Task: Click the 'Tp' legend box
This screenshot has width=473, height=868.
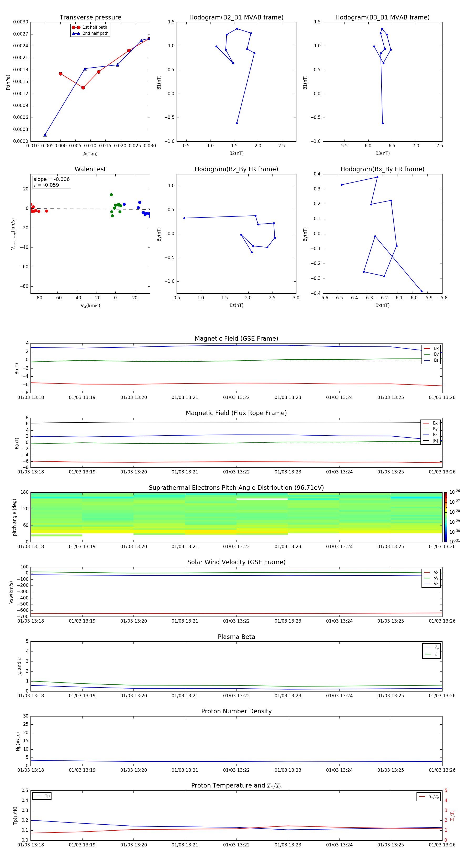Action: click(42, 796)
